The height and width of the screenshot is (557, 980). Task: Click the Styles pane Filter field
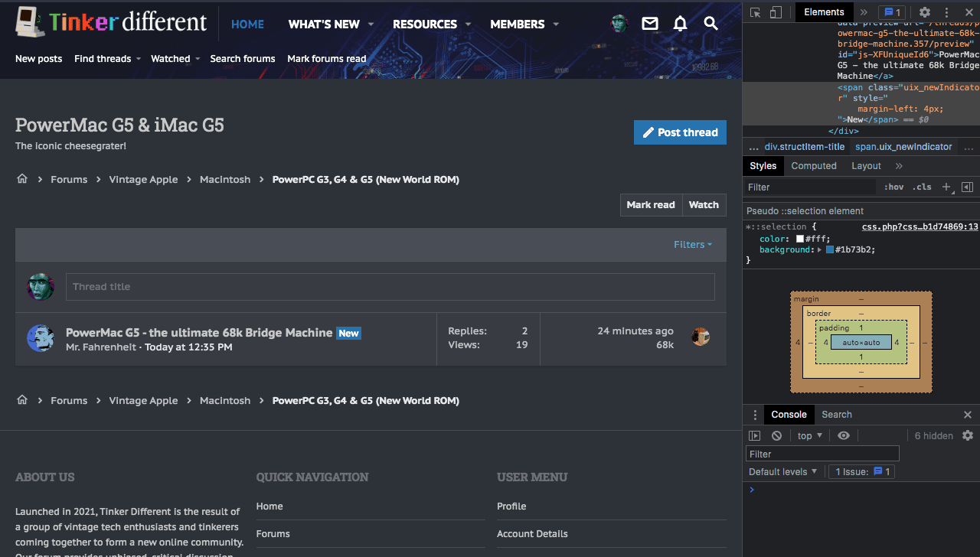(x=811, y=187)
